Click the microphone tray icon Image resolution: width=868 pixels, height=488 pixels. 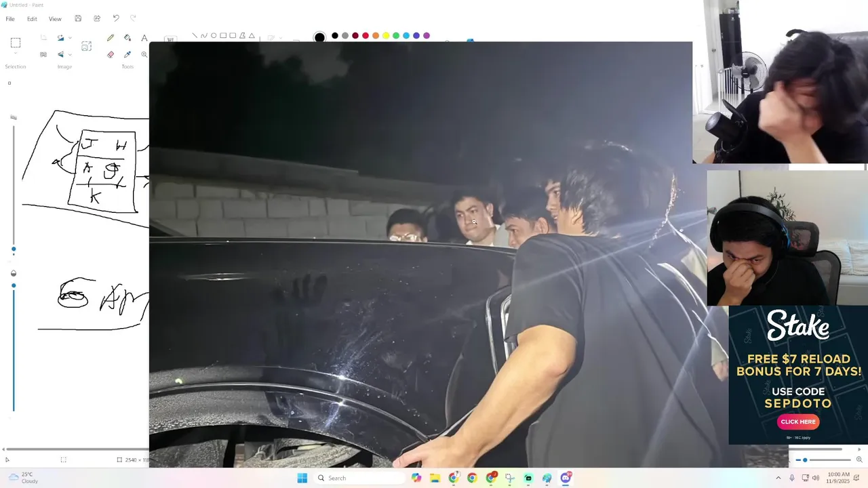pyautogui.click(x=791, y=478)
